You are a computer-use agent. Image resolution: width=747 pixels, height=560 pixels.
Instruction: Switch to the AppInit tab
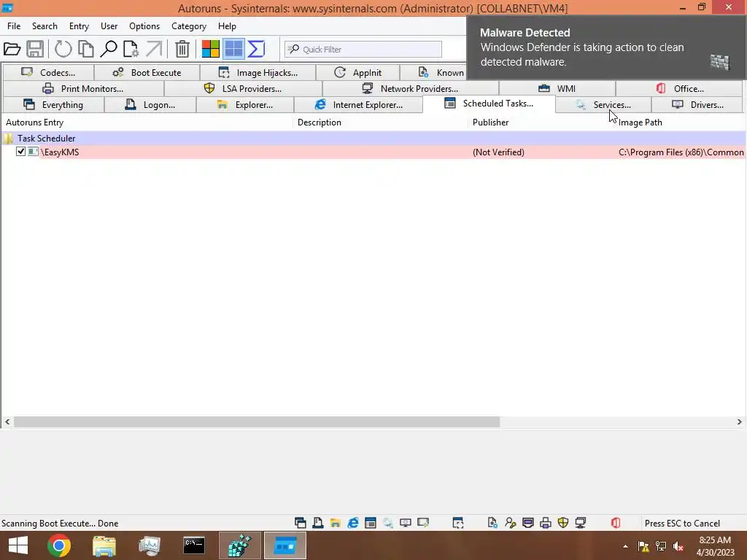[357, 72]
